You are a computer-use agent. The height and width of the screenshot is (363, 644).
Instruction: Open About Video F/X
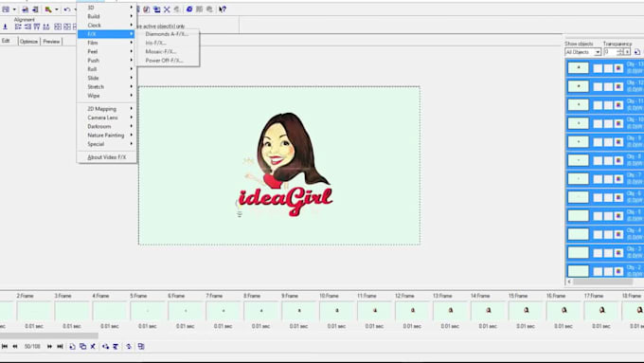107,157
